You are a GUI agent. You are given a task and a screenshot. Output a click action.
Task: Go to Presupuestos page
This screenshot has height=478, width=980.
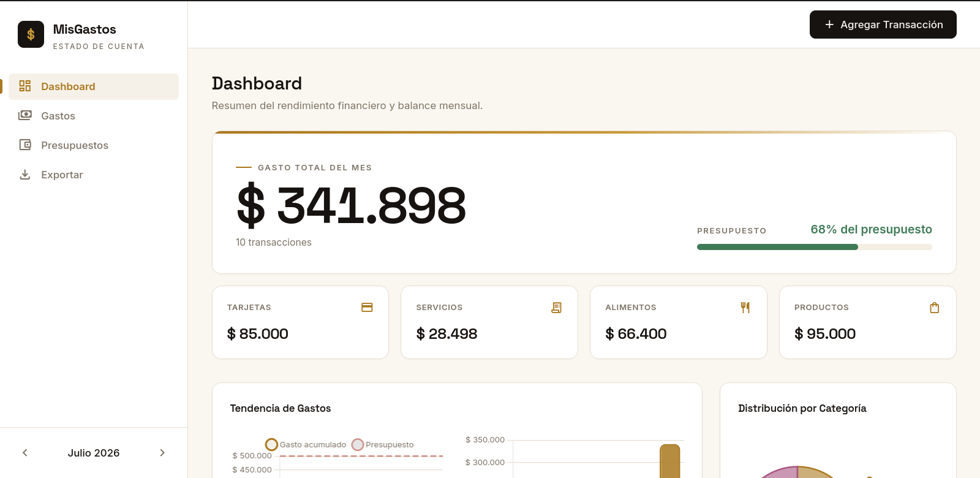point(94,145)
